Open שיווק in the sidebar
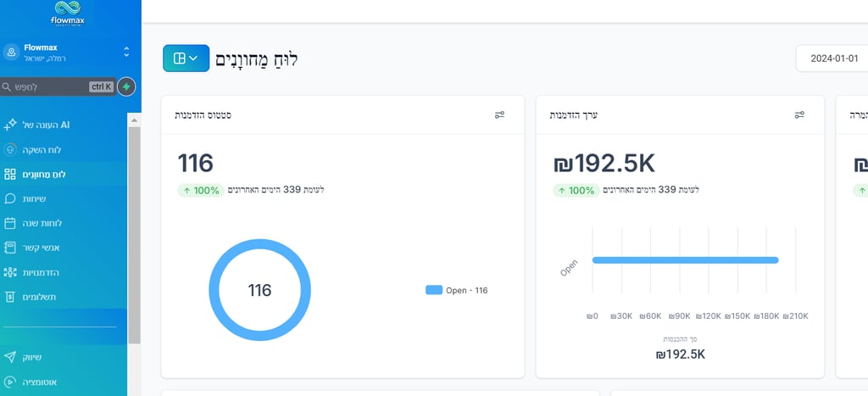Screen dimensions: 868x396 click(32, 357)
